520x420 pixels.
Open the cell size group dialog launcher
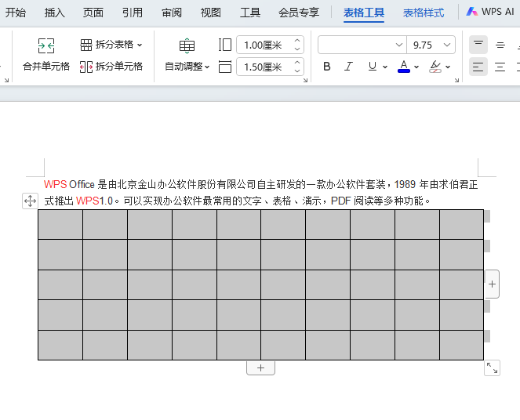[x=305, y=80]
